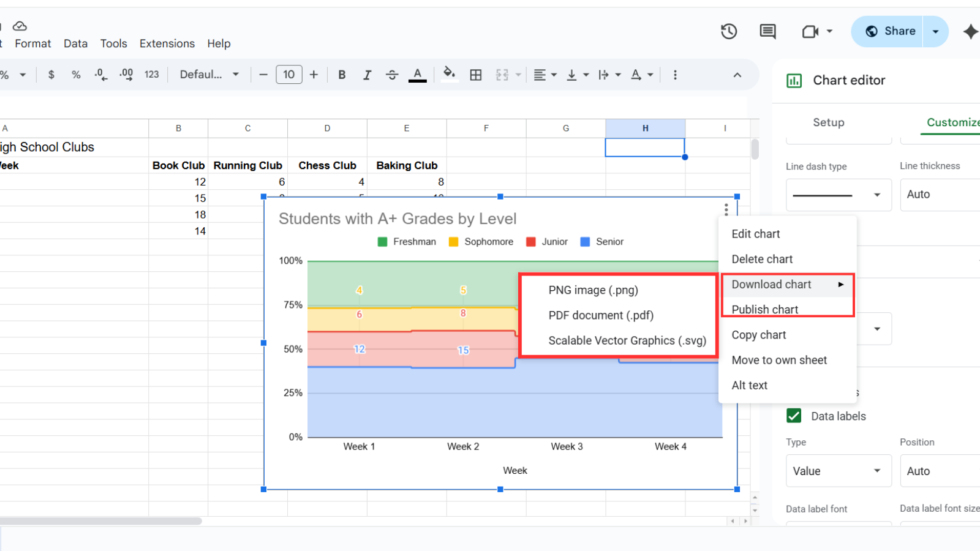Viewport: 980px width, 551px height.
Task: Open version history clock icon
Action: (x=728, y=31)
